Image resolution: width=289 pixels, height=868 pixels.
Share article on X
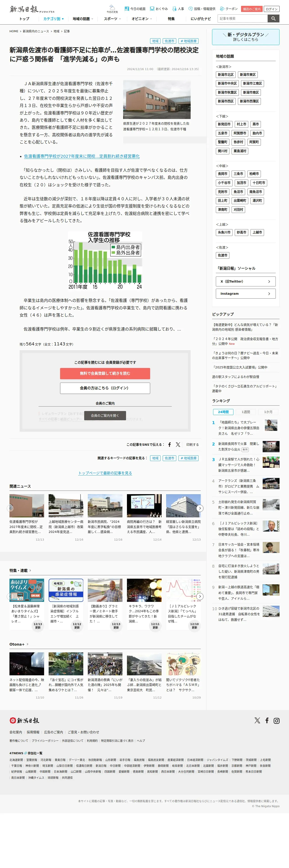[178, 444]
